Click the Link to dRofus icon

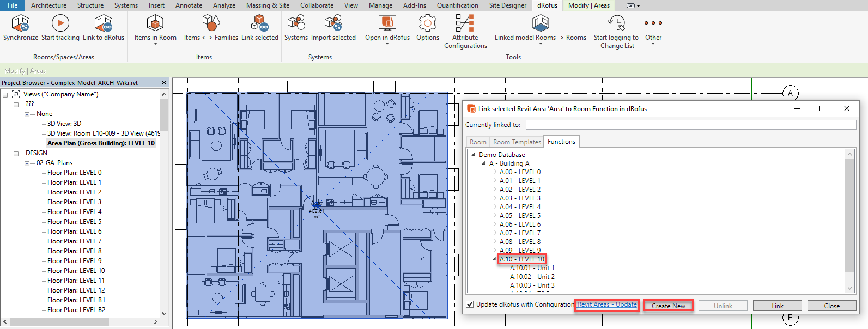coord(103,23)
